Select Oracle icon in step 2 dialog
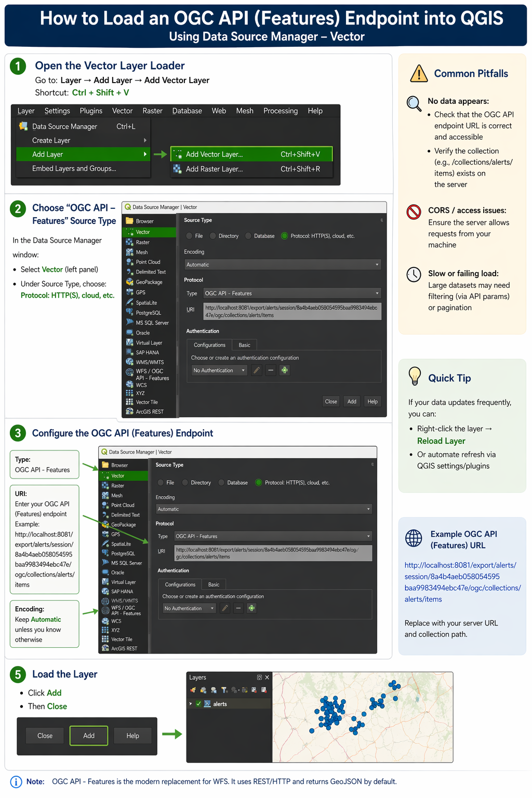Image resolution: width=532 pixels, height=798 pixels. click(130, 332)
